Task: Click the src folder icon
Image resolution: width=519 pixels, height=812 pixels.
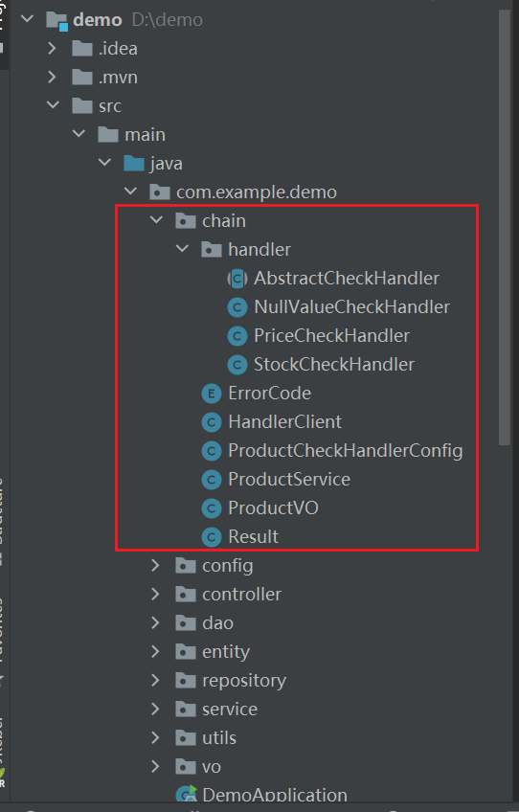Action: (82, 105)
